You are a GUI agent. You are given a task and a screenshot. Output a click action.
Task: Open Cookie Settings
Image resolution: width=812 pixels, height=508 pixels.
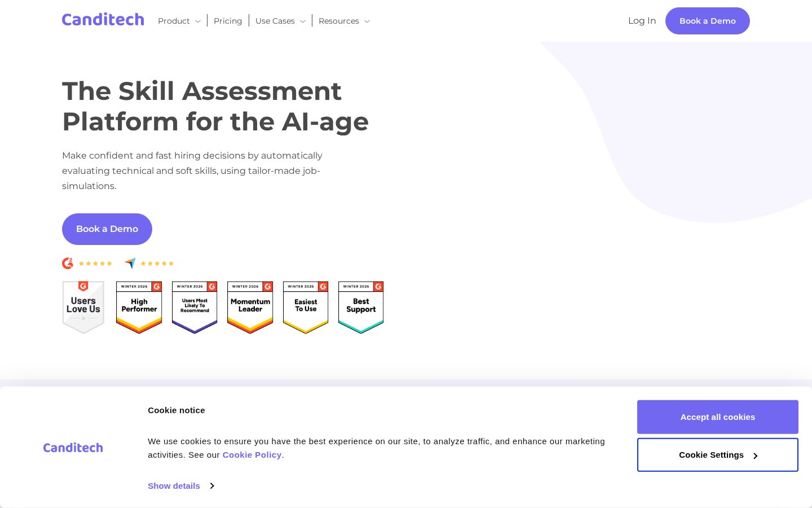tap(718, 455)
